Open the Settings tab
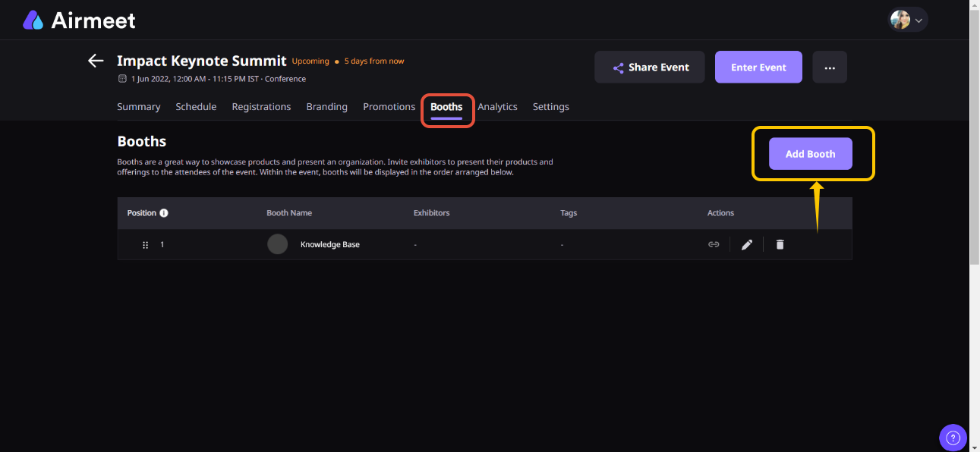This screenshot has height=452, width=980. tap(550, 107)
